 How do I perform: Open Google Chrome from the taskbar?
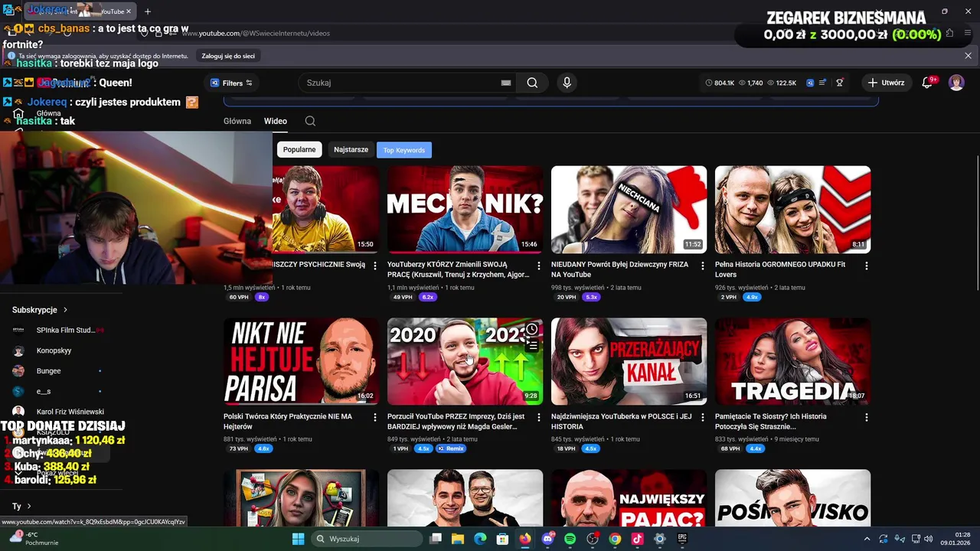(x=615, y=539)
